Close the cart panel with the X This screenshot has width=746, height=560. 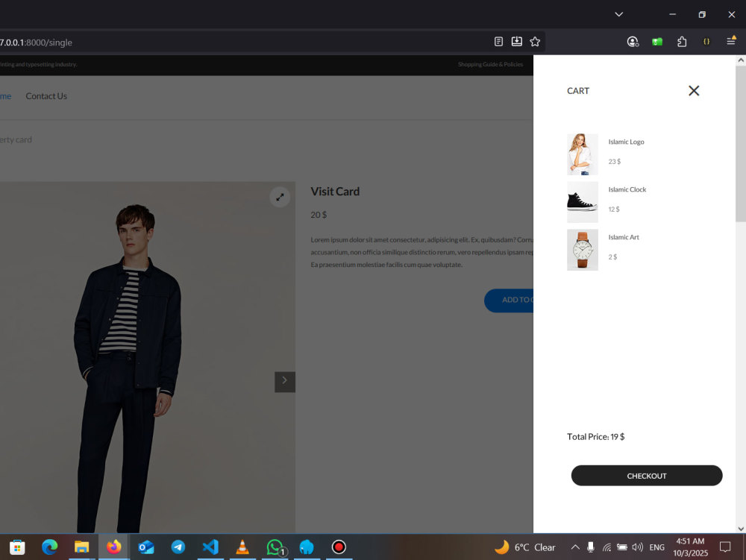694,91
